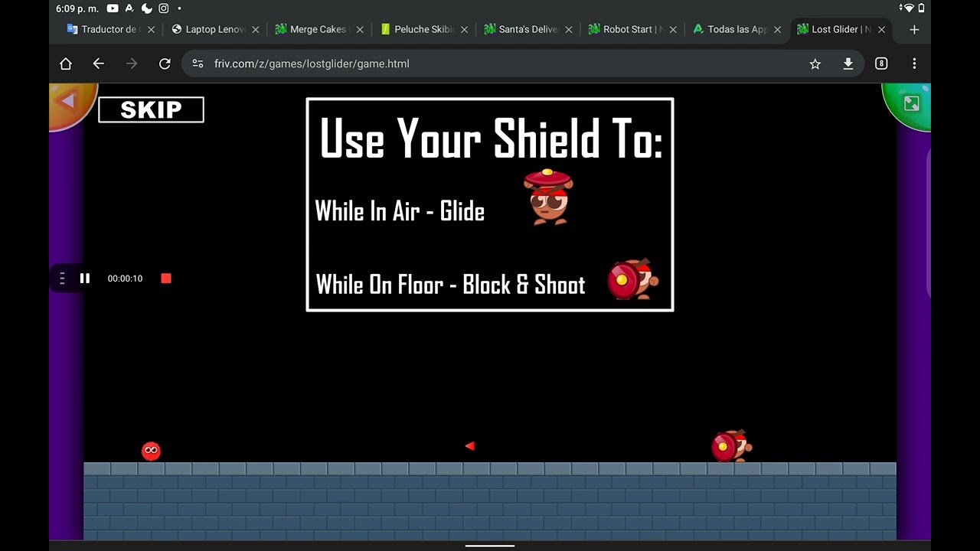The image size is (980, 551).
Task: Tap the recording overlay's three-dot drag handle
Action: tap(63, 279)
